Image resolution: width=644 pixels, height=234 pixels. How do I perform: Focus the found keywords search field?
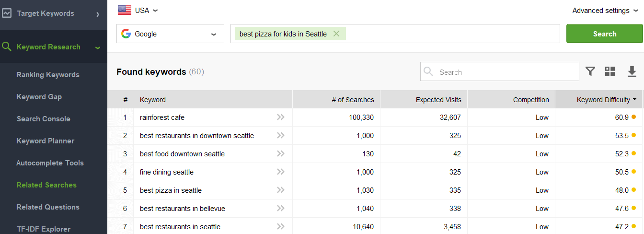tap(506, 72)
